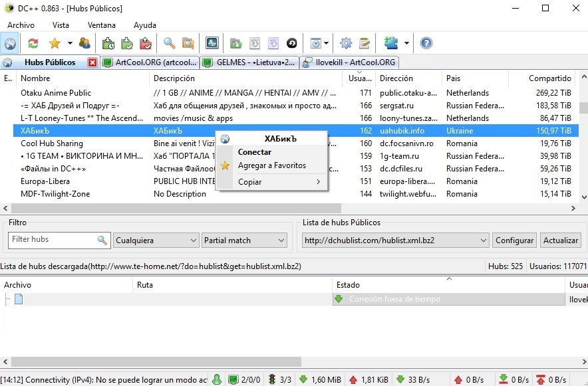The image size is (588, 386).
Task: Open the hublist URL dropdown
Action: (x=395, y=241)
